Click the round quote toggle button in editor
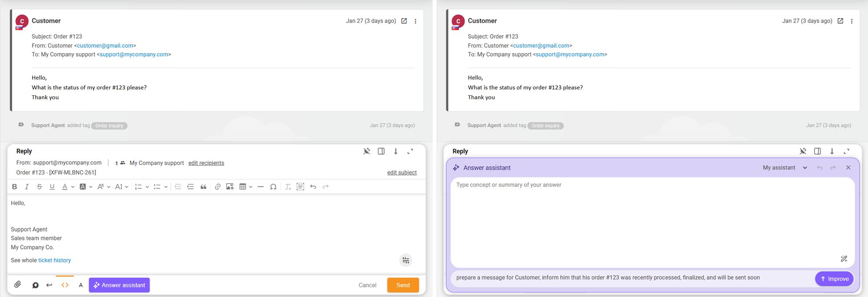 click(405, 260)
